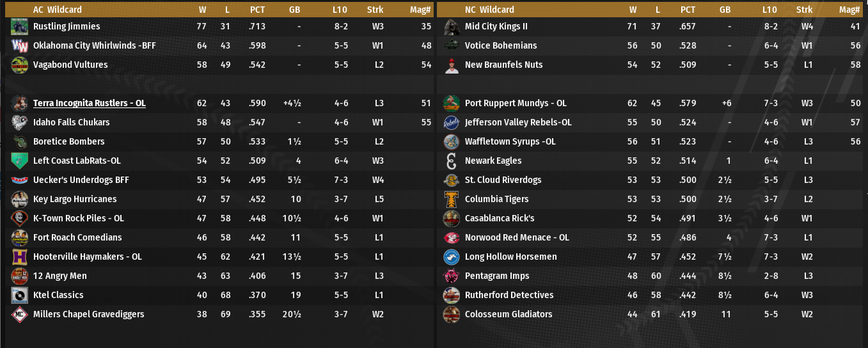The width and height of the screenshot is (868, 348).
Task: Click the Millers Chapel Gravediggers logo
Action: pos(19,315)
